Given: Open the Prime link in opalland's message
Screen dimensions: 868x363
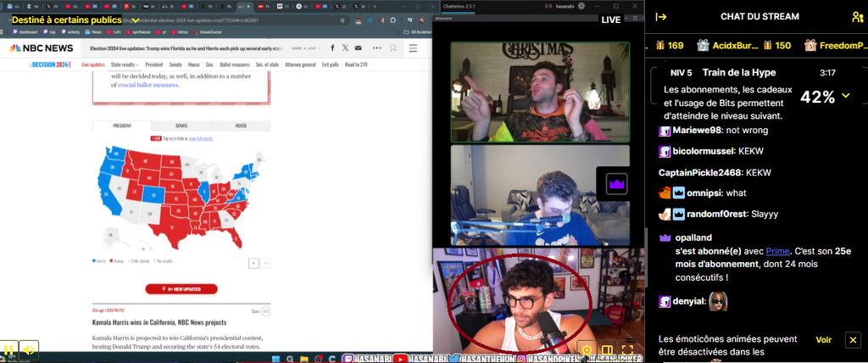Looking at the screenshot, I should (x=777, y=251).
